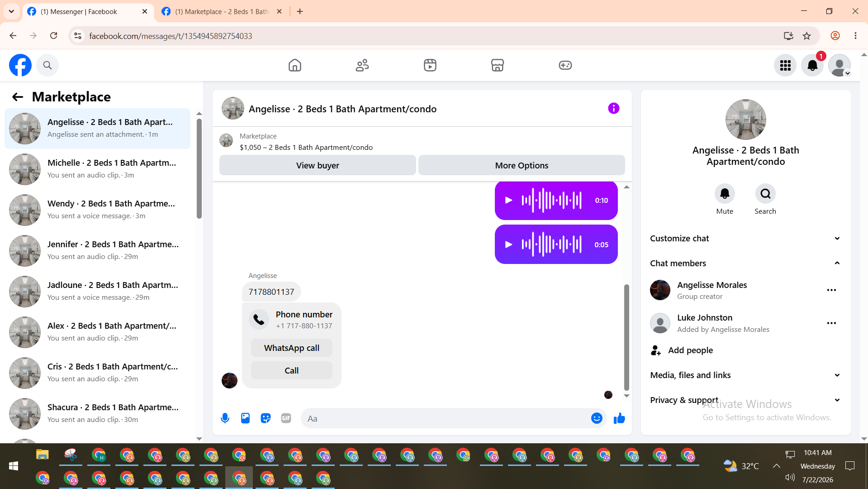Start a WhatsApp call
This screenshot has width=868, height=489.
(292, 348)
